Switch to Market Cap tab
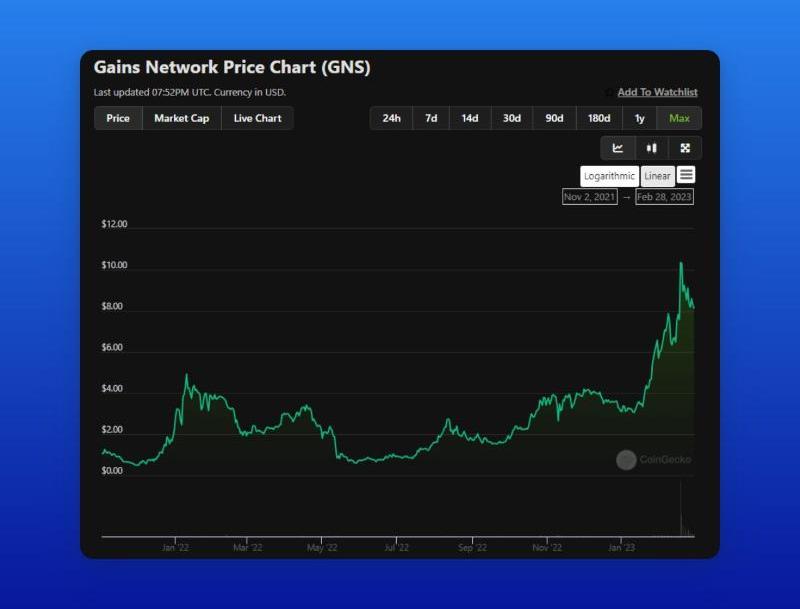Viewport: 800px width, 609px height. [x=181, y=118]
